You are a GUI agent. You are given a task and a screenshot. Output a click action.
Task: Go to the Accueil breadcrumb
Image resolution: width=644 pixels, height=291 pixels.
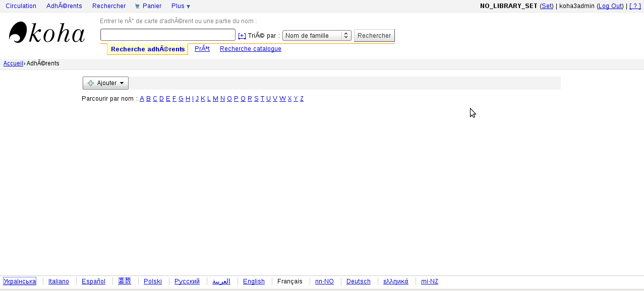(x=13, y=63)
